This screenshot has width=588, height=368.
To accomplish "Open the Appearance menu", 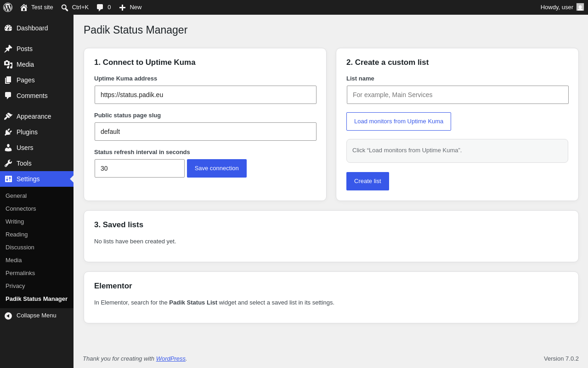I will pyautogui.click(x=37, y=116).
